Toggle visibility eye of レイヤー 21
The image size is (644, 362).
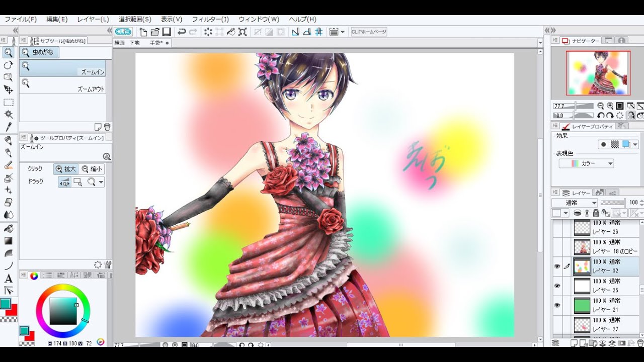tap(557, 305)
